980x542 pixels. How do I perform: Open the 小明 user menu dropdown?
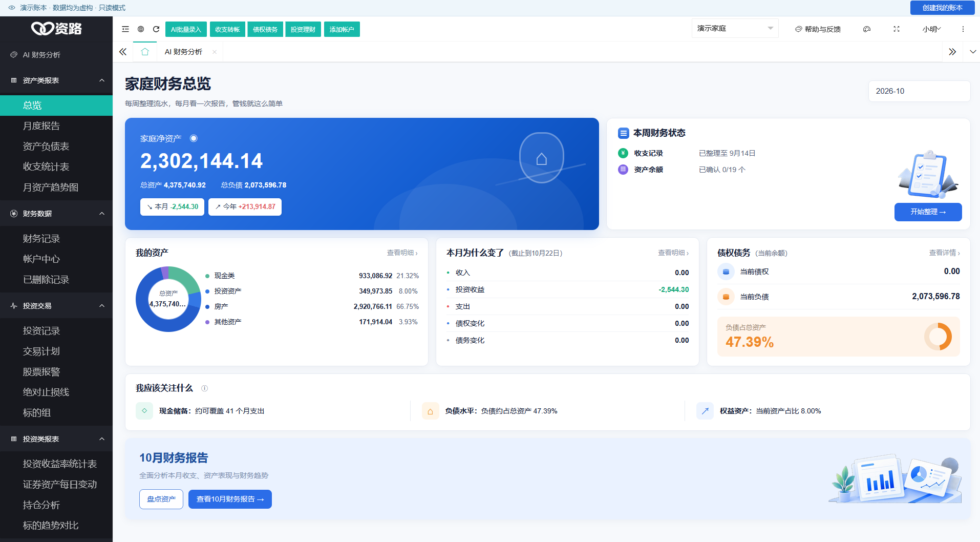(932, 29)
